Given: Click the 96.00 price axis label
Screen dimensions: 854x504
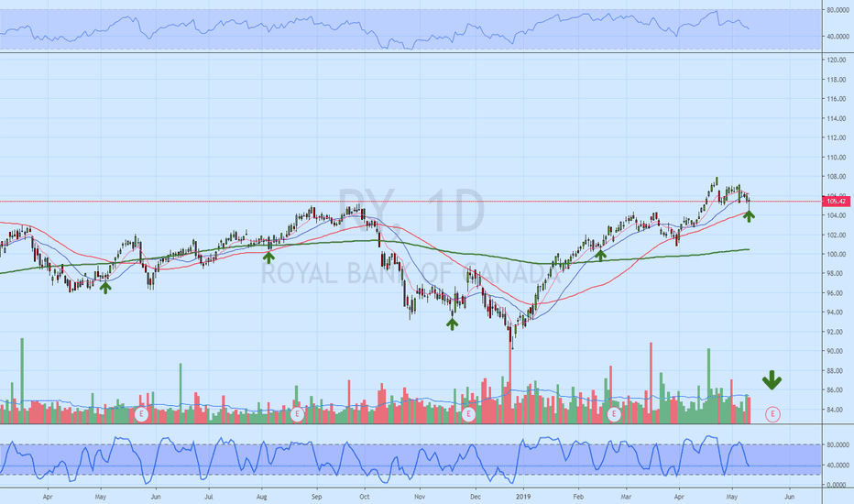Looking at the screenshot, I should tap(837, 293).
